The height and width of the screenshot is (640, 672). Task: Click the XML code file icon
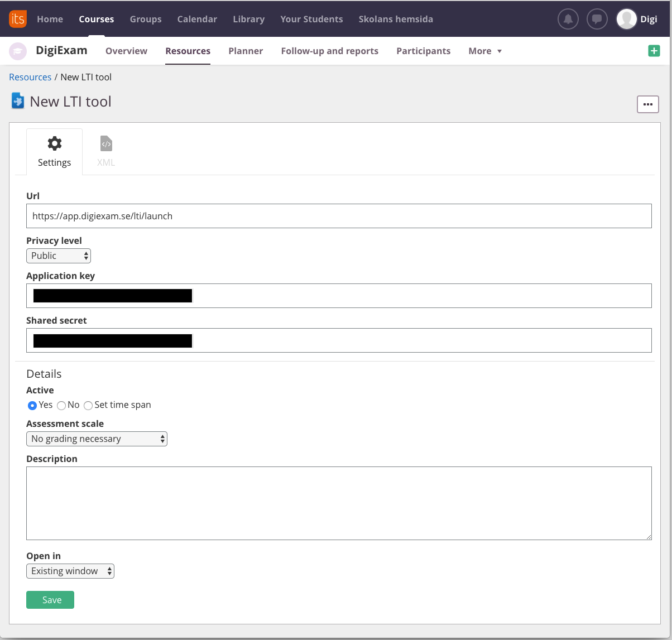(x=106, y=143)
